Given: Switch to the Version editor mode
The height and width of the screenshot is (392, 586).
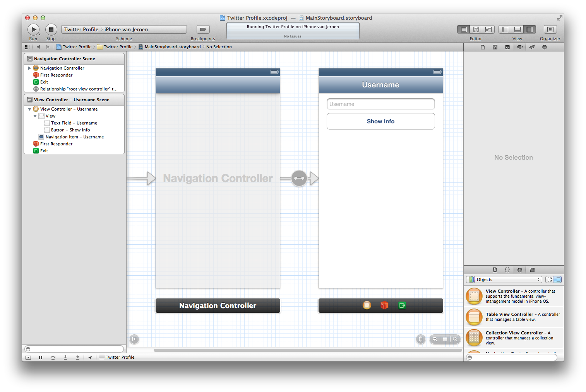Looking at the screenshot, I should tap(488, 29).
